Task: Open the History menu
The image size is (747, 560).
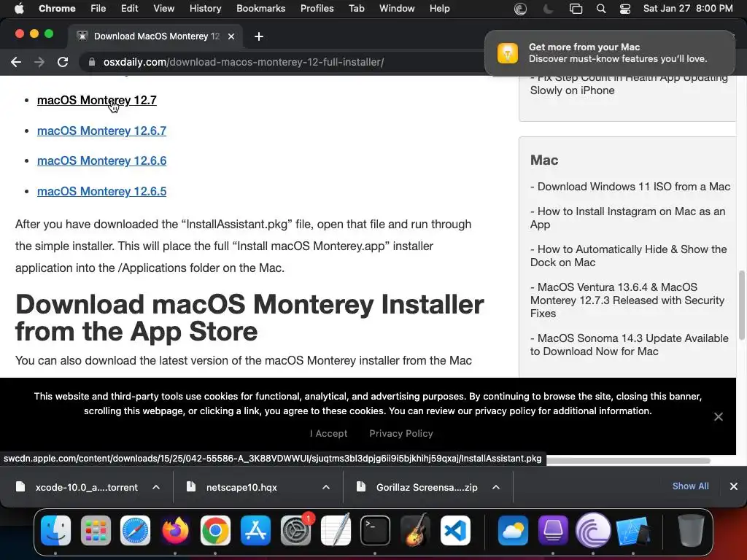Action: click(205, 9)
